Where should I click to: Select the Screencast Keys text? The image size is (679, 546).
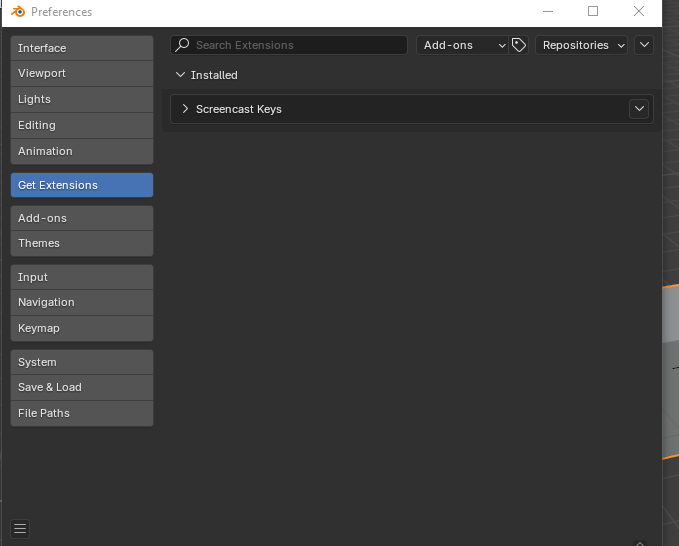tap(239, 109)
